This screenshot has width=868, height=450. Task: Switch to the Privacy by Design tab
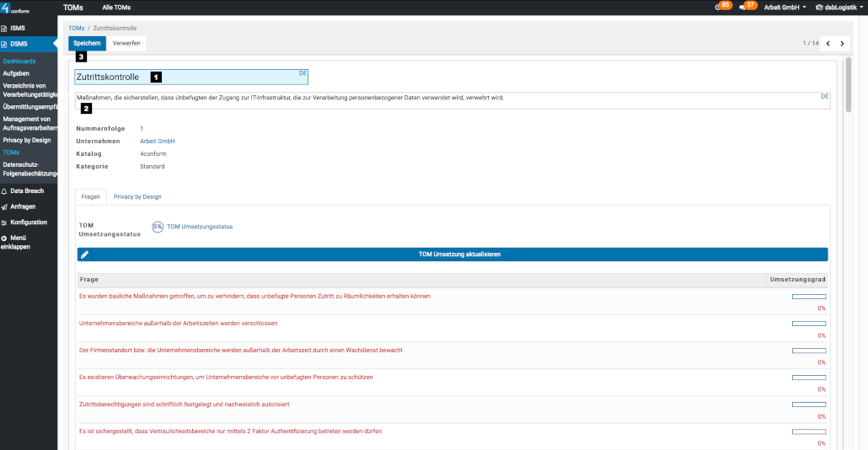(137, 196)
